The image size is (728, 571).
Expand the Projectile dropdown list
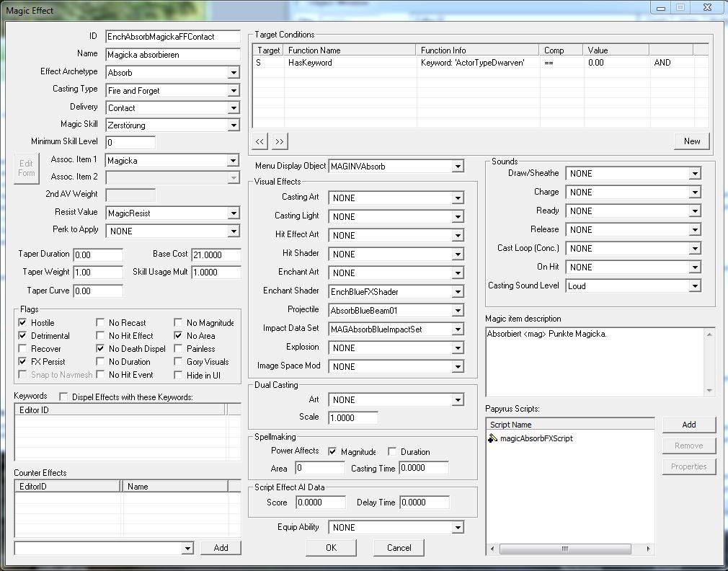tap(458, 311)
